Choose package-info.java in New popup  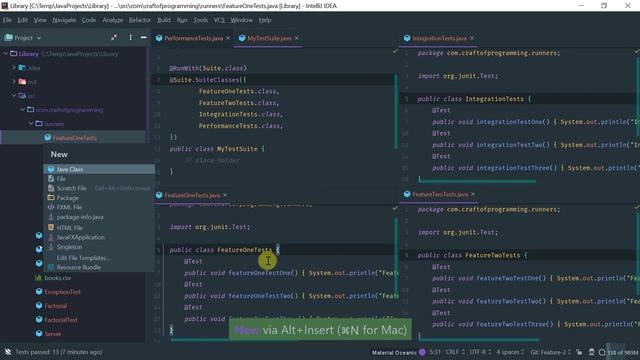click(x=99, y=217)
